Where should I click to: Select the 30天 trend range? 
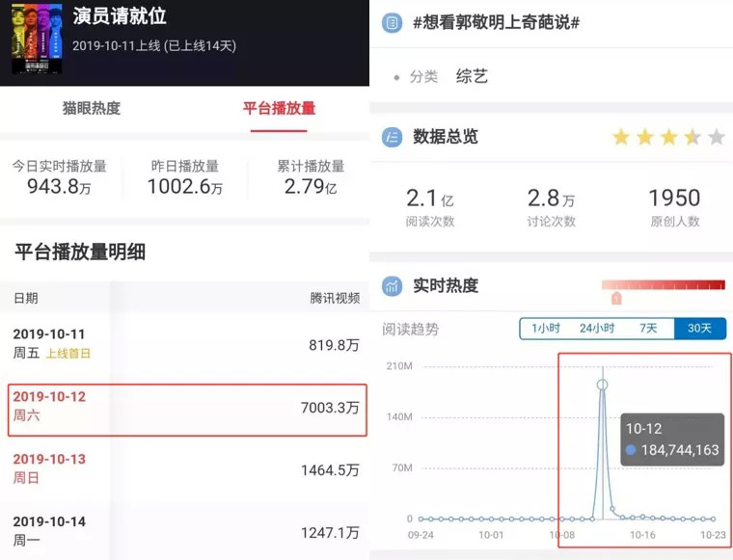coord(700,329)
